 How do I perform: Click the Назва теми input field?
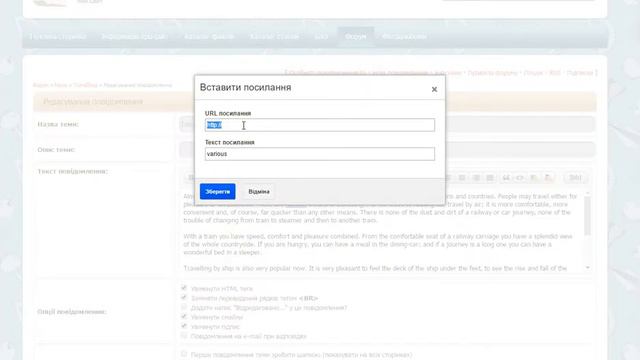pyautogui.click(x=387, y=124)
